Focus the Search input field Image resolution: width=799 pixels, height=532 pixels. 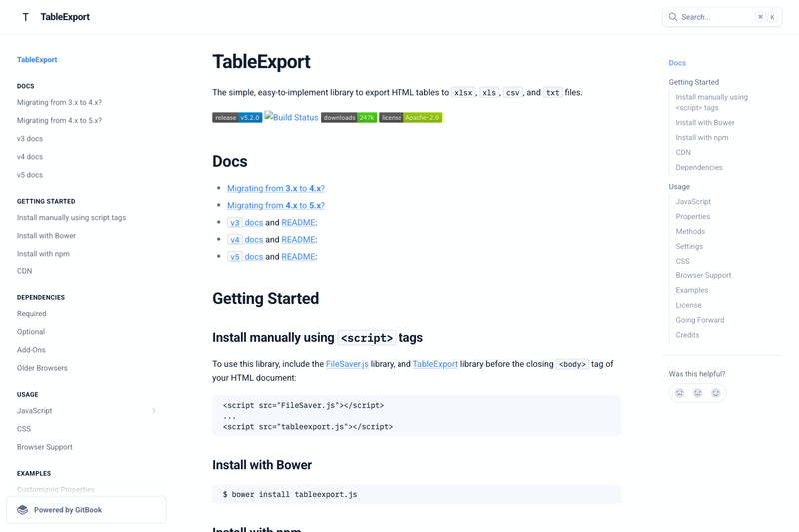[721, 17]
